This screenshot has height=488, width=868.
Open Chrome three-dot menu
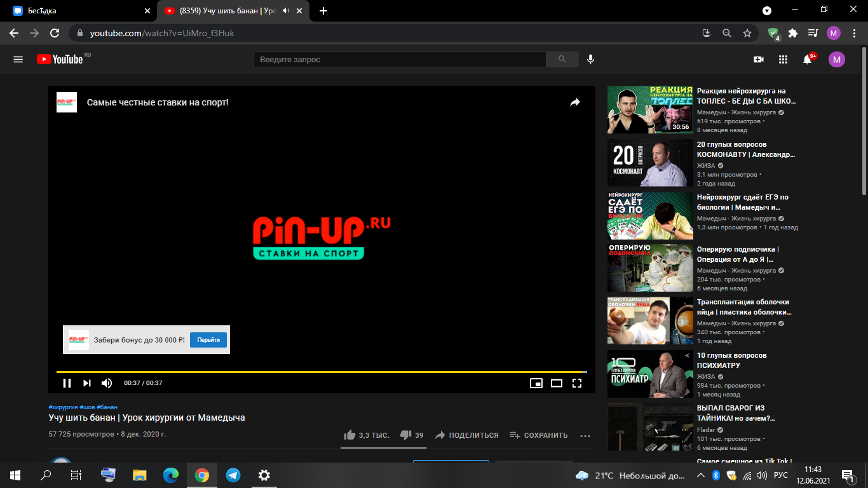[853, 33]
